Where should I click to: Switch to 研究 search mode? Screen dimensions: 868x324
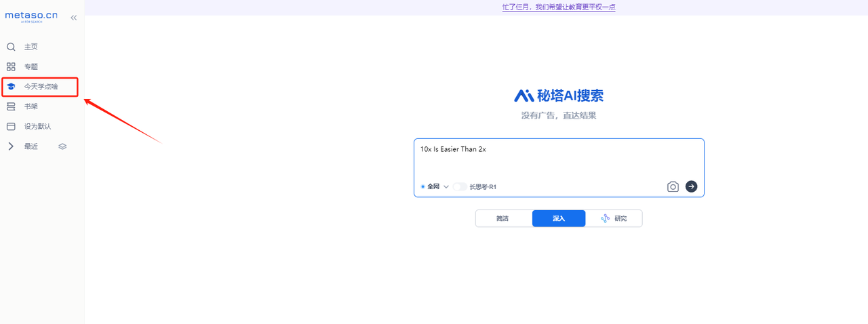[614, 218]
